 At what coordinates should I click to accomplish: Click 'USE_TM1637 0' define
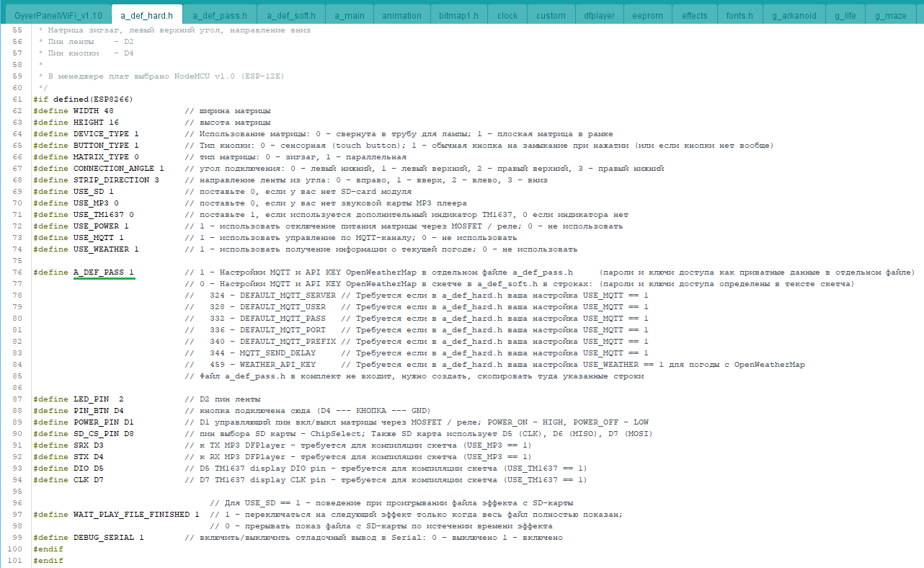point(104,215)
